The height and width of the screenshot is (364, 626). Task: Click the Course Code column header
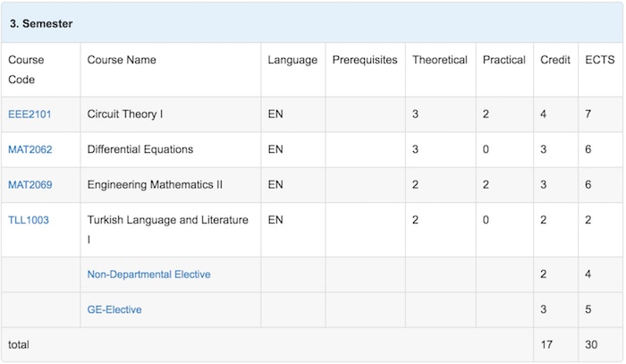[x=26, y=70]
